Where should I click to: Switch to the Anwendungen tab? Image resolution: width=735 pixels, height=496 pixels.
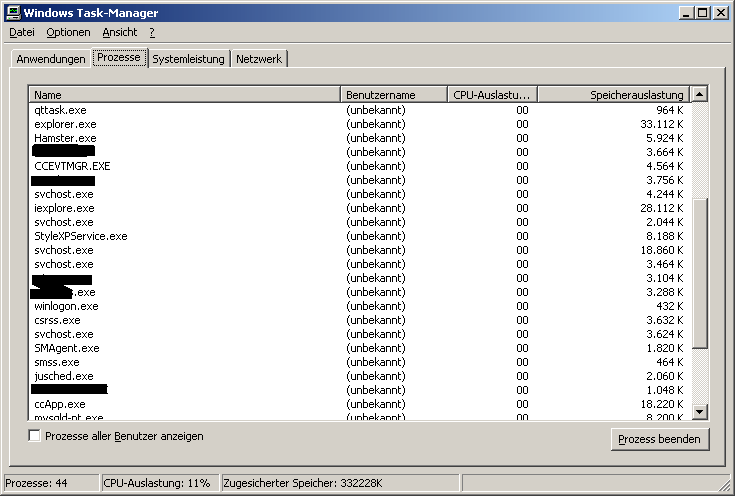51,59
